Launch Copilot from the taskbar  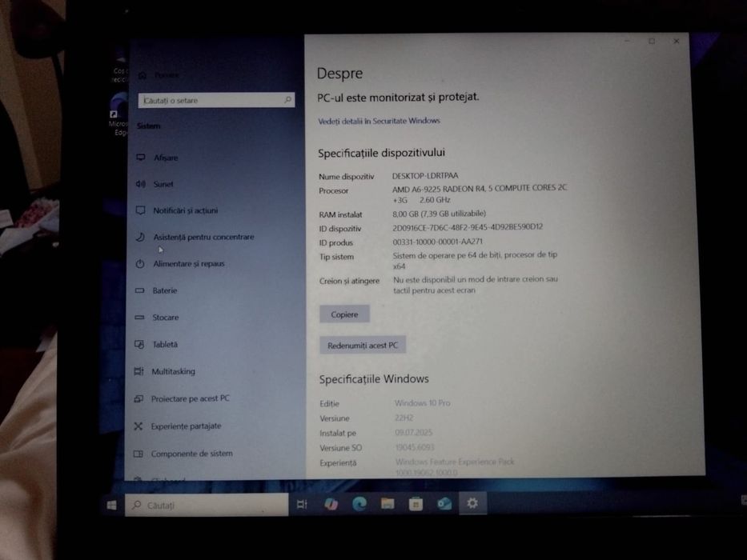pos(331,504)
